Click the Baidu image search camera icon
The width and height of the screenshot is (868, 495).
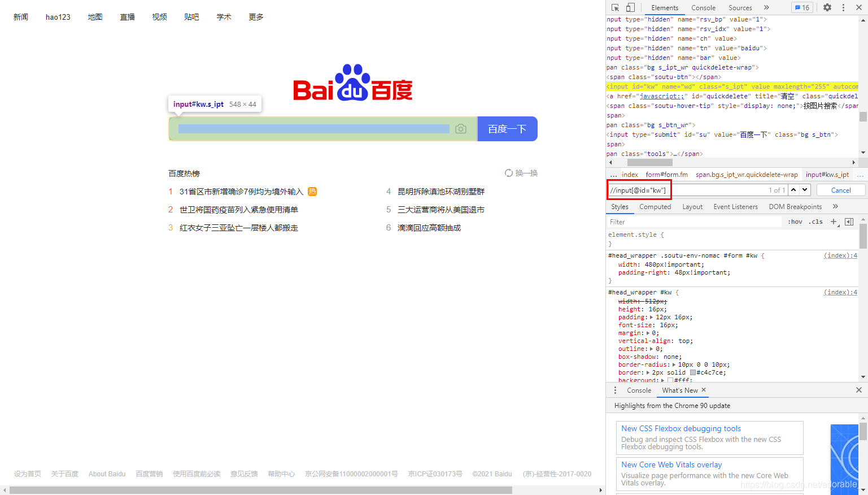[461, 129]
